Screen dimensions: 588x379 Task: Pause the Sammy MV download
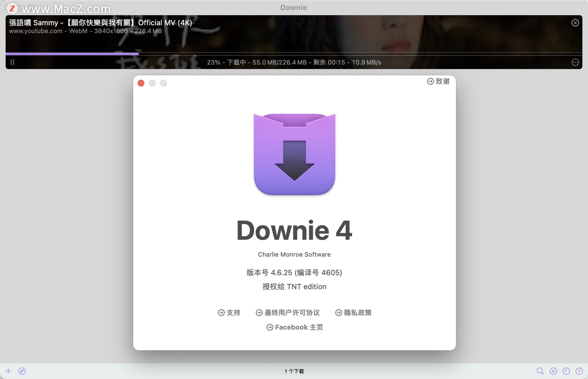[x=12, y=62]
